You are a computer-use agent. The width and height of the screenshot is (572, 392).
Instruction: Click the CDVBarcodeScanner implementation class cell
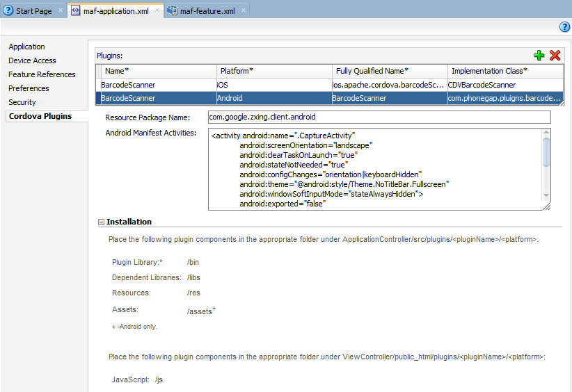coord(505,85)
